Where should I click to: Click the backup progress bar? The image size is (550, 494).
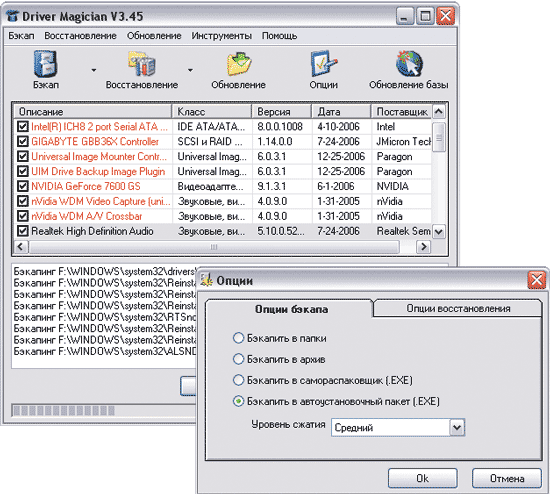tap(105, 410)
